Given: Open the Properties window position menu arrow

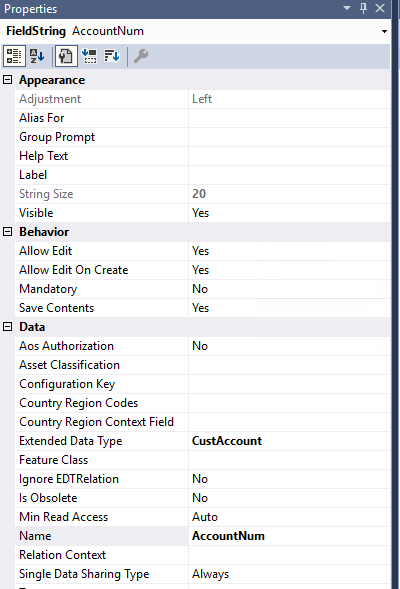Looking at the screenshot, I should [x=347, y=8].
